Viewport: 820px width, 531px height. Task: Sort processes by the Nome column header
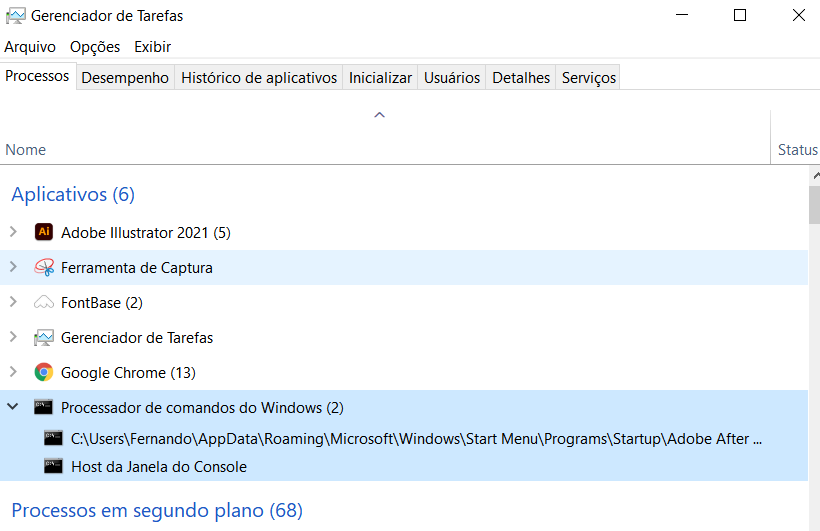[26, 150]
